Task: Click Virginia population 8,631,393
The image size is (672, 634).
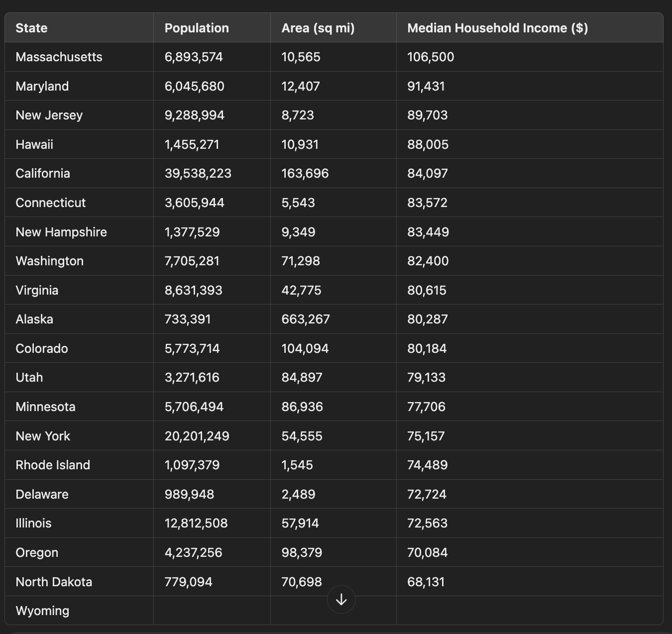Action: tap(194, 290)
